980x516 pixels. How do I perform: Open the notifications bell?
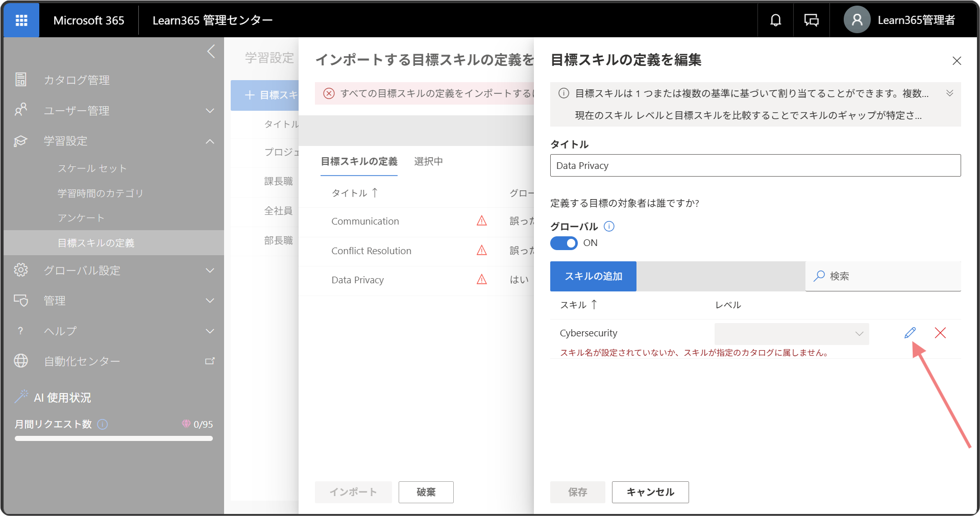(775, 20)
